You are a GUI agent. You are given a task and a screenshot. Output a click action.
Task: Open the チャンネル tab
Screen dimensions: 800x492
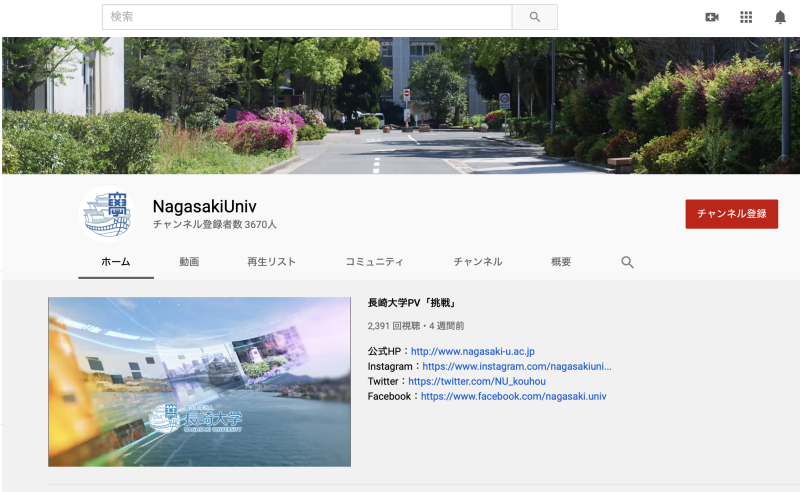pos(478,262)
